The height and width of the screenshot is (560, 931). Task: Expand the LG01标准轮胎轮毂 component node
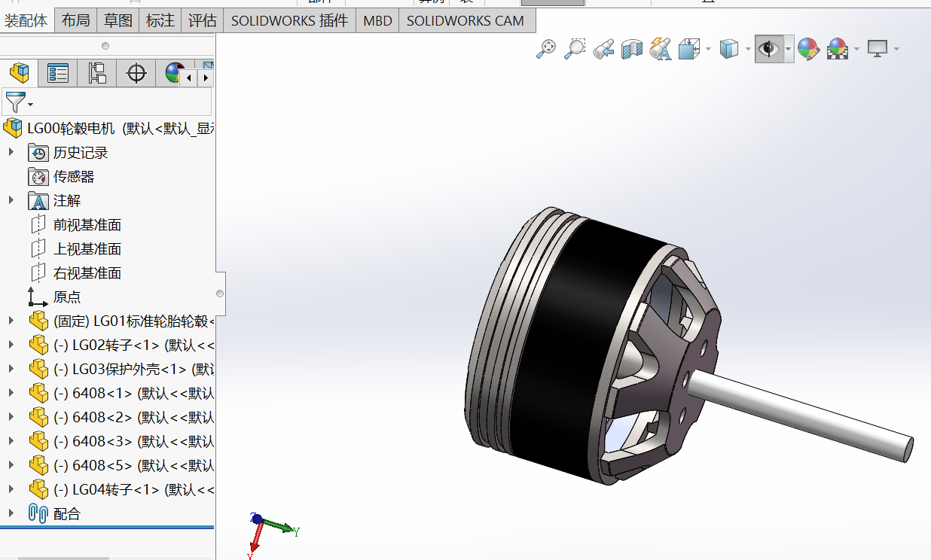pos(11,321)
